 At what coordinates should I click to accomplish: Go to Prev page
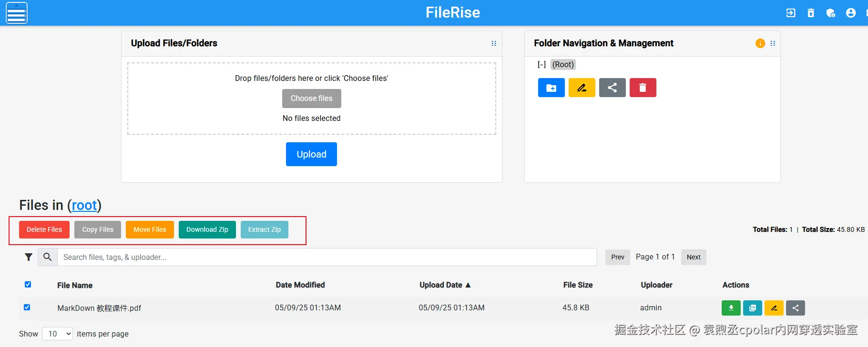pos(618,257)
